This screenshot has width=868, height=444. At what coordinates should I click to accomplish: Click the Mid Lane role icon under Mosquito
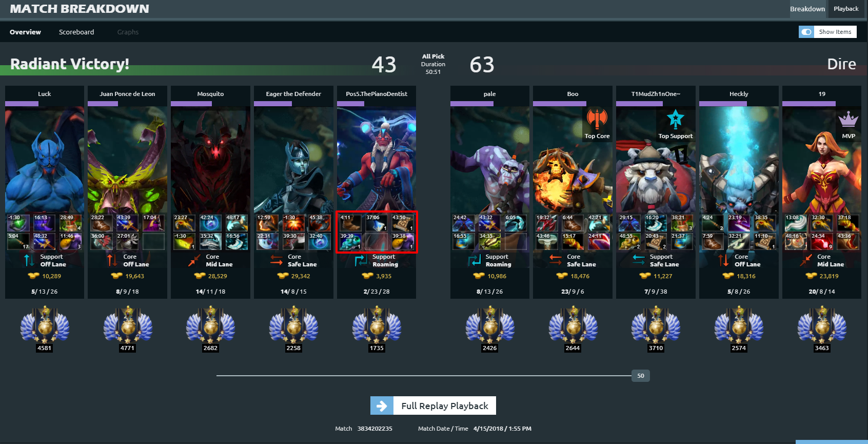point(194,260)
